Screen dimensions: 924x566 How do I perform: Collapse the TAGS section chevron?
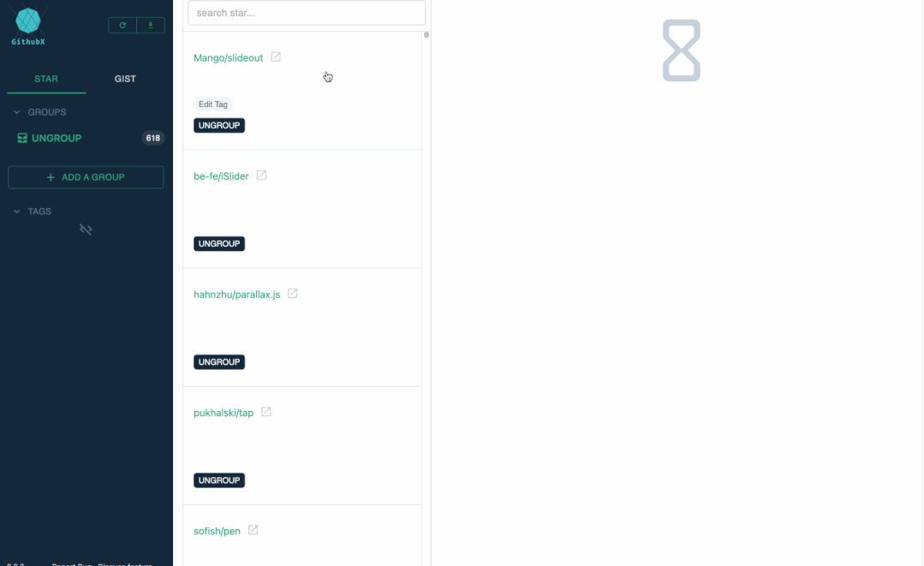[16, 212]
